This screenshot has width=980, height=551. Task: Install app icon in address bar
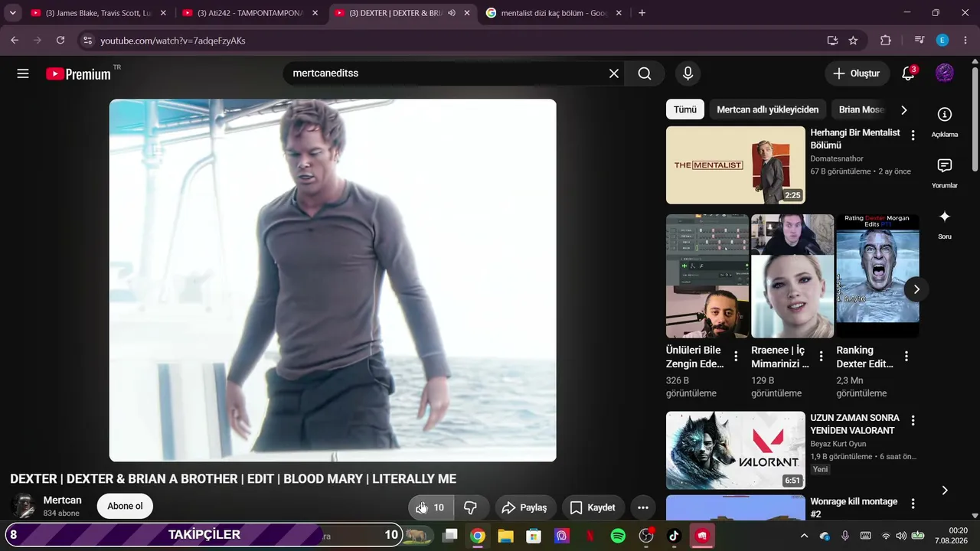[832, 41]
